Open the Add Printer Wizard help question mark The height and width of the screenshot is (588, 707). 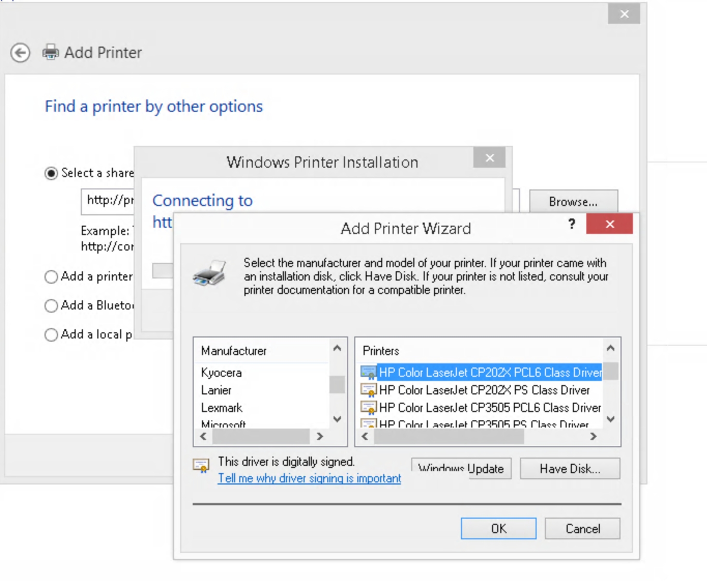click(x=571, y=224)
